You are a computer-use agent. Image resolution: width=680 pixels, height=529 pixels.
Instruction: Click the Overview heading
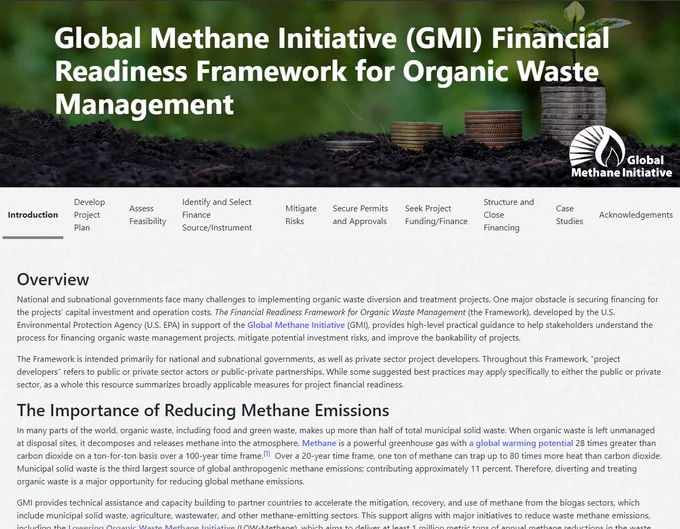pos(53,280)
